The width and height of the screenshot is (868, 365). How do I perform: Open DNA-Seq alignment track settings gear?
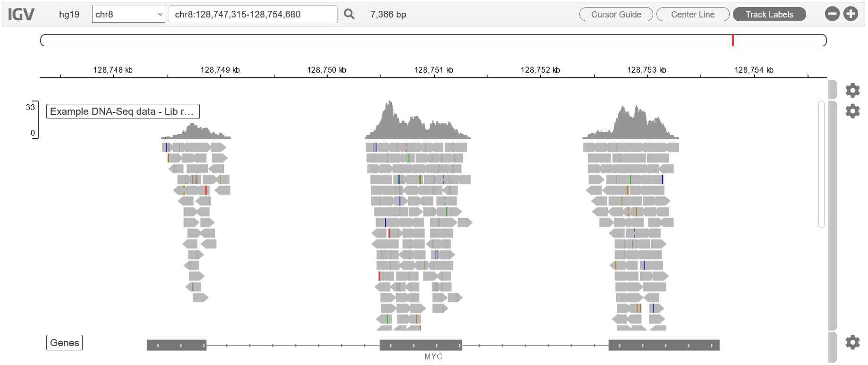click(x=852, y=111)
